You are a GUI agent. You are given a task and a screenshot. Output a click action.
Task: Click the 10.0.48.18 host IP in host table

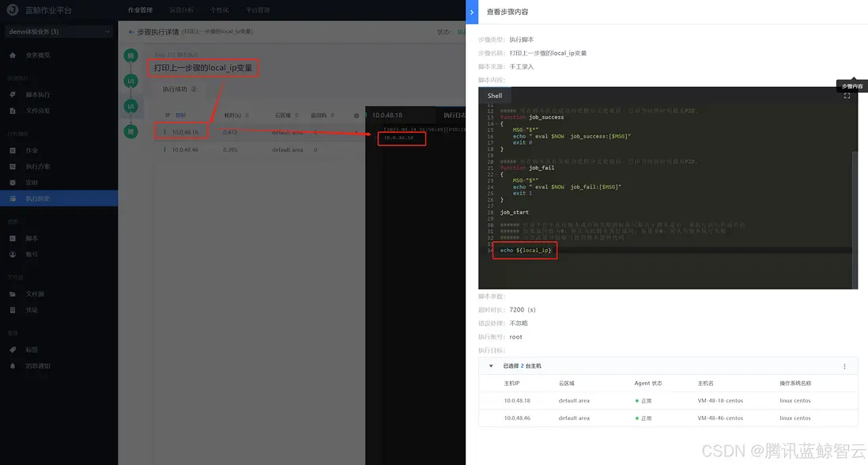[x=517, y=401]
